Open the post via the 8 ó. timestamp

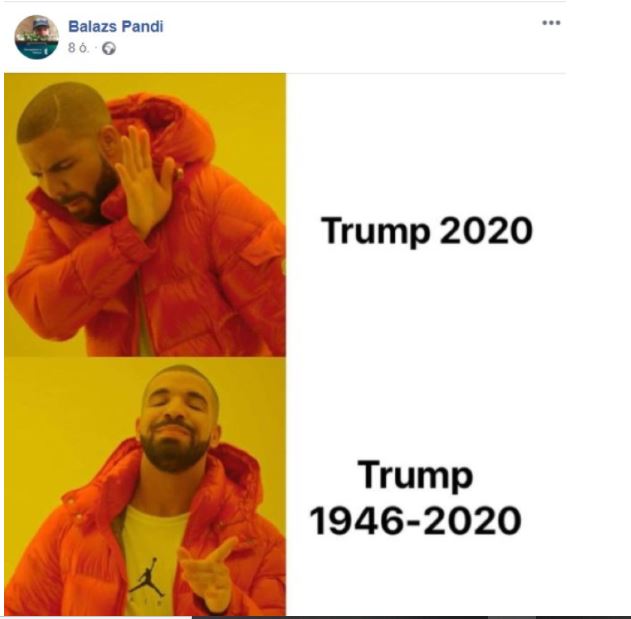coord(78,48)
